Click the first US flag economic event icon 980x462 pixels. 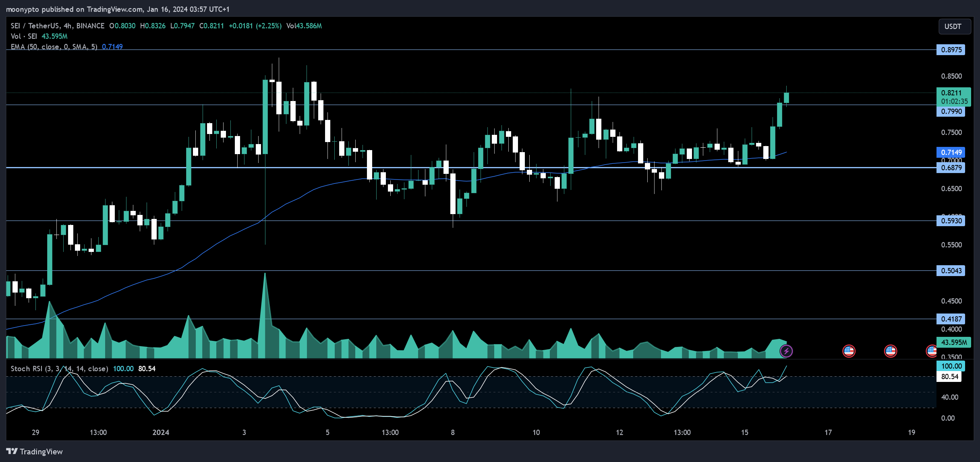pyautogui.click(x=849, y=351)
